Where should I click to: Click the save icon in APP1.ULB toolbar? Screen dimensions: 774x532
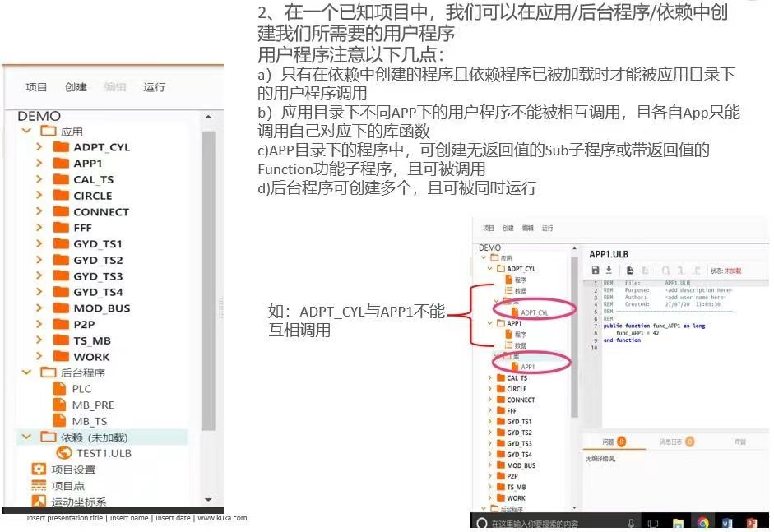[x=596, y=270]
